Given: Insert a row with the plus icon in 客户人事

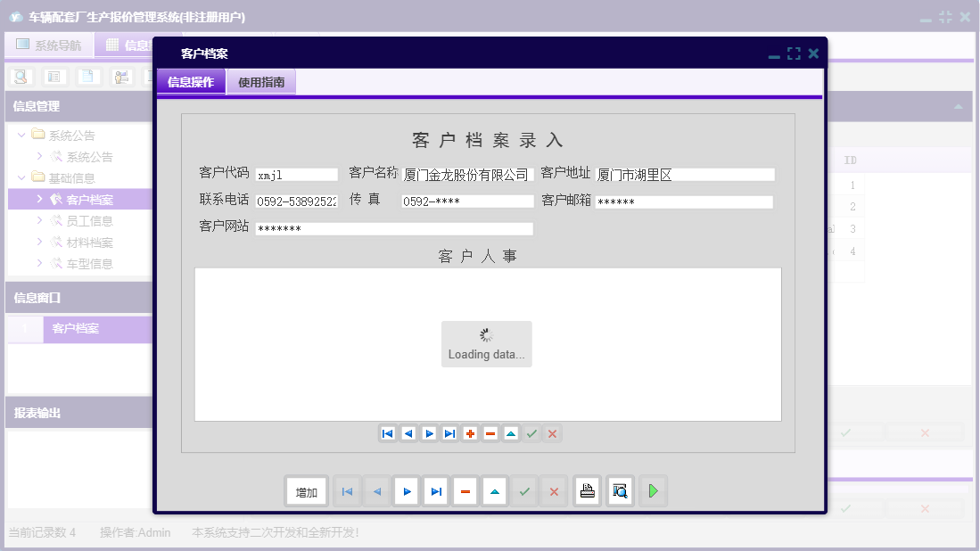Looking at the screenshot, I should click(470, 433).
